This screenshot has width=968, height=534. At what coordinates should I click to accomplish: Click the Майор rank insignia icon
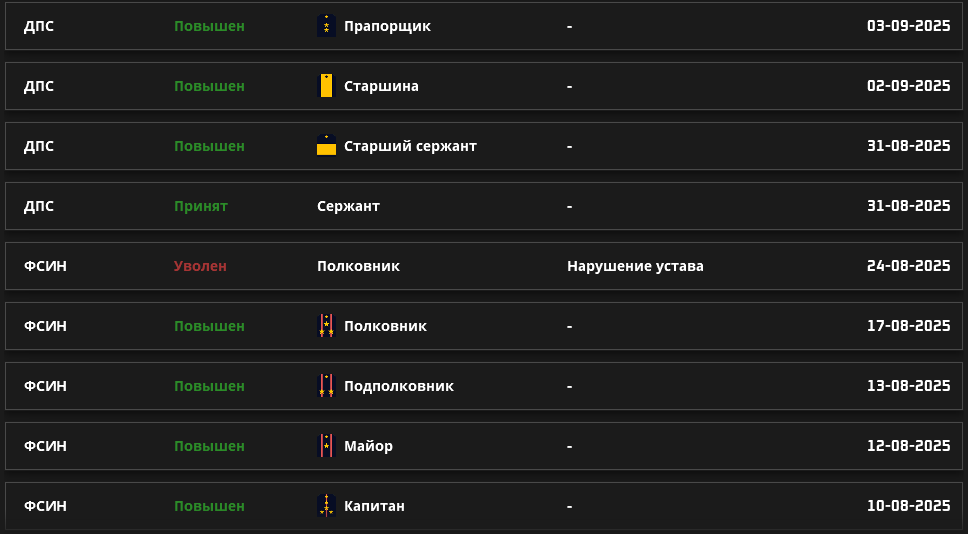click(x=326, y=446)
